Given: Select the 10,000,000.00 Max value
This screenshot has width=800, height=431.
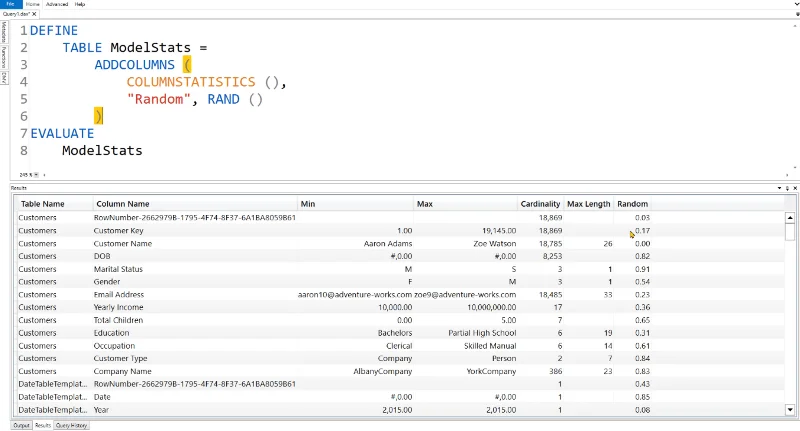Looking at the screenshot, I should [491, 307].
